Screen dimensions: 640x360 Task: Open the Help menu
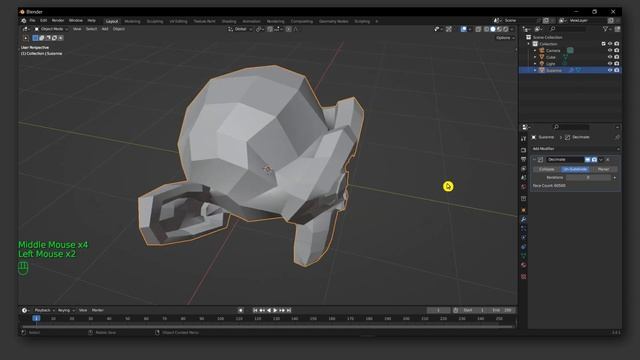coord(91,21)
